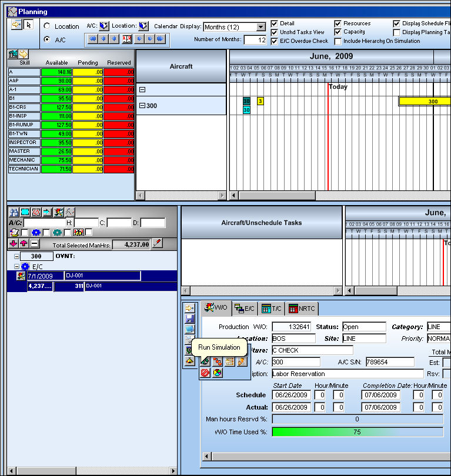
Task: Click the green Available cell for MECHANIC
Action: tap(56, 160)
